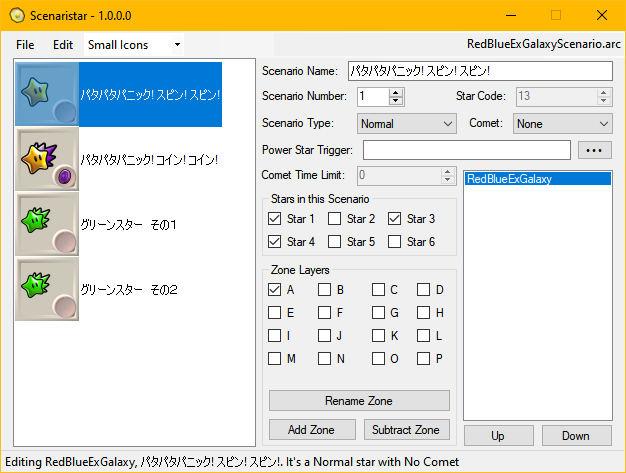This screenshot has width=626, height=473.
Task: Click green star icon for グリーンスター その1
Action: pos(47,224)
